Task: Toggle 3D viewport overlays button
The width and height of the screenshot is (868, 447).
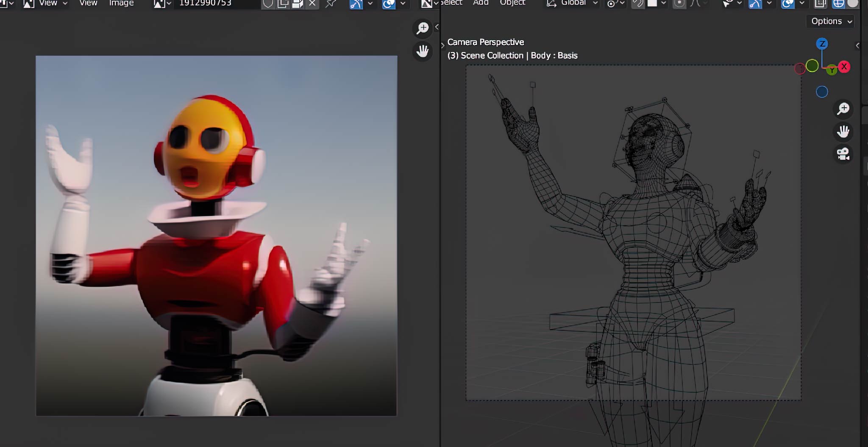Action: pos(787,3)
